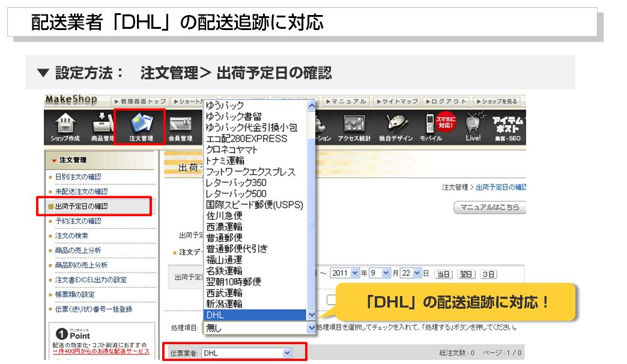Open the 独自デザイン custom design icon
This screenshot has width=627, height=364.
pyautogui.click(x=395, y=127)
